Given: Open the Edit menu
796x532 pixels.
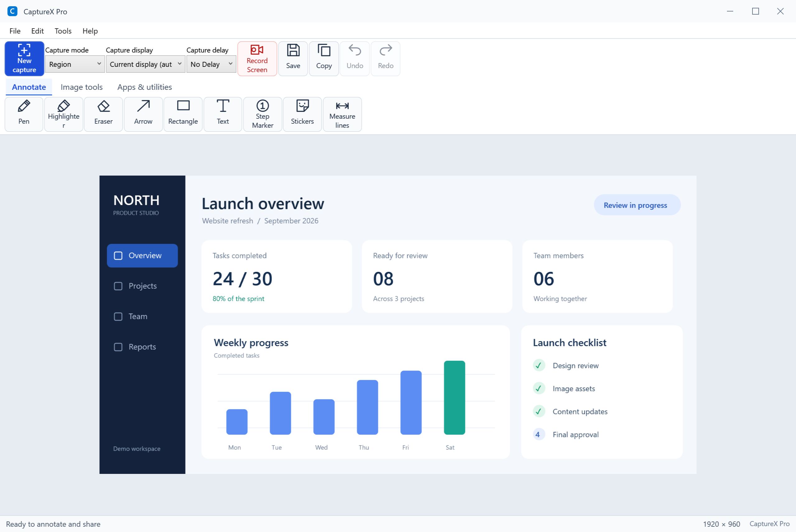Looking at the screenshot, I should pos(37,31).
